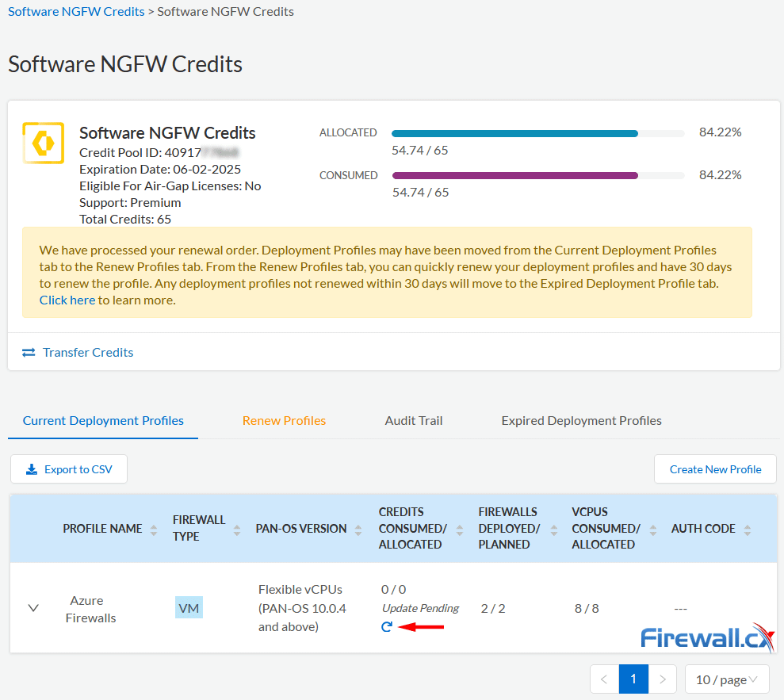Click the 'Expiration Date: 06-02-2025' text
The image size is (784, 700).
pyautogui.click(x=160, y=169)
